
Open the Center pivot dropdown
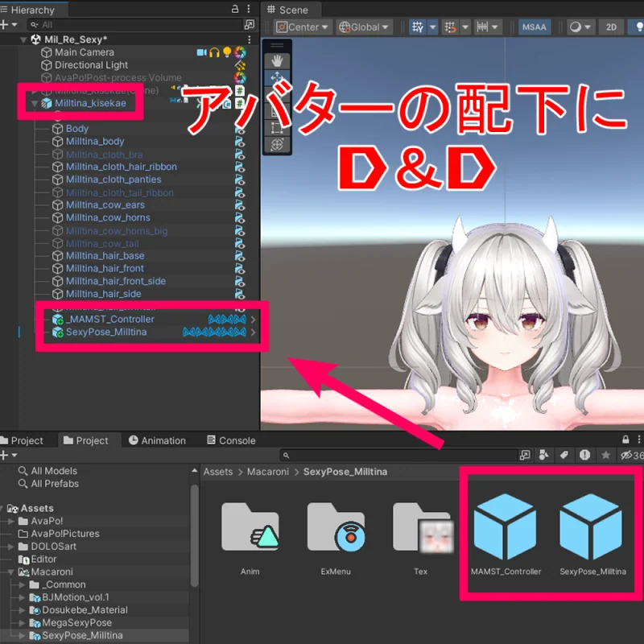(x=303, y=27)
